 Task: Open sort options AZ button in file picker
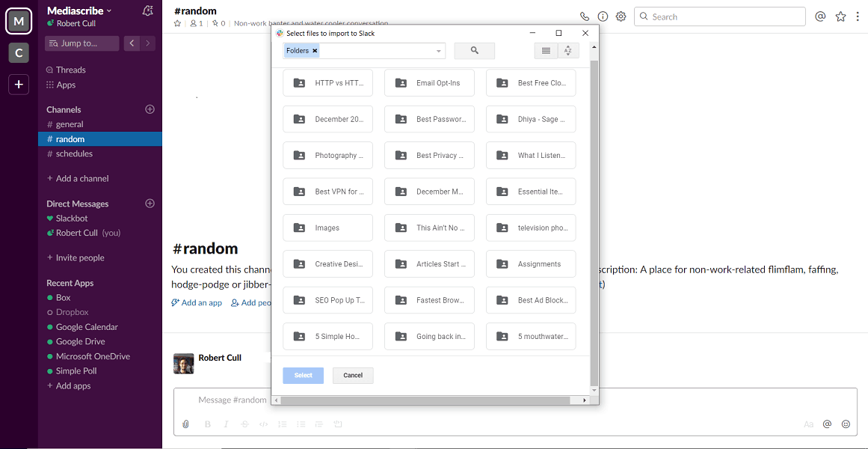(x=568, y=50)
